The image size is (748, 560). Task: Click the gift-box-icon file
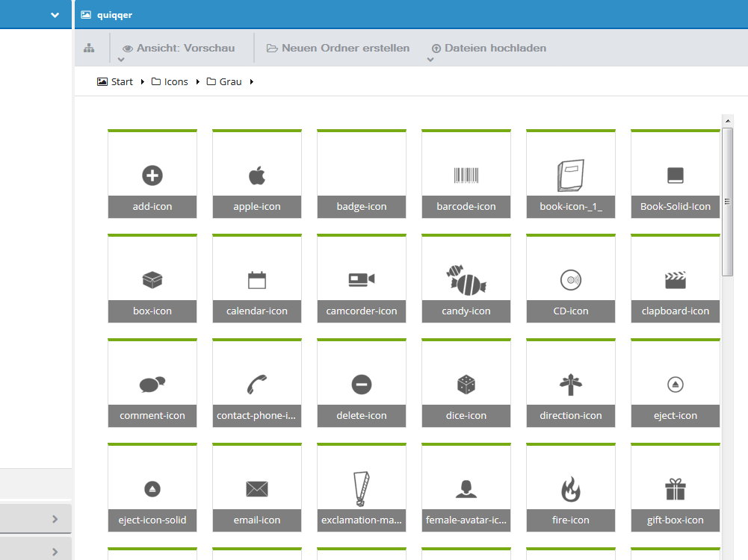[676, 488]
